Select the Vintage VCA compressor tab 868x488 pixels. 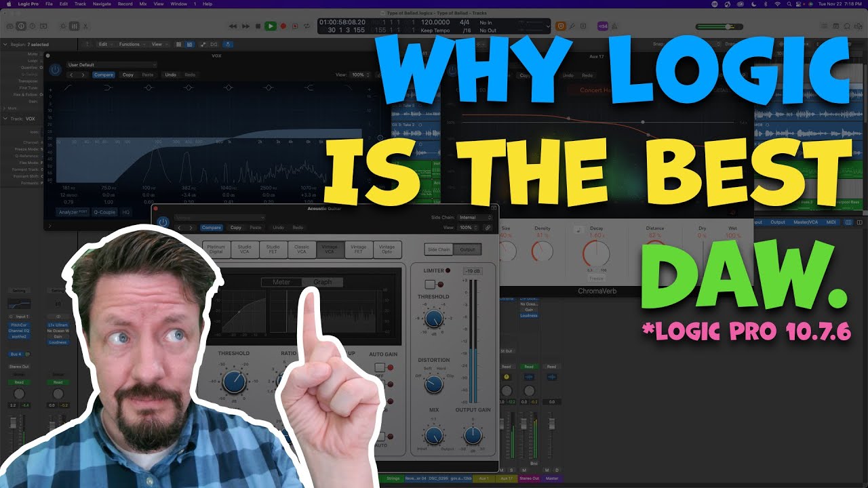pyautogui.click(x=330, y=249)
